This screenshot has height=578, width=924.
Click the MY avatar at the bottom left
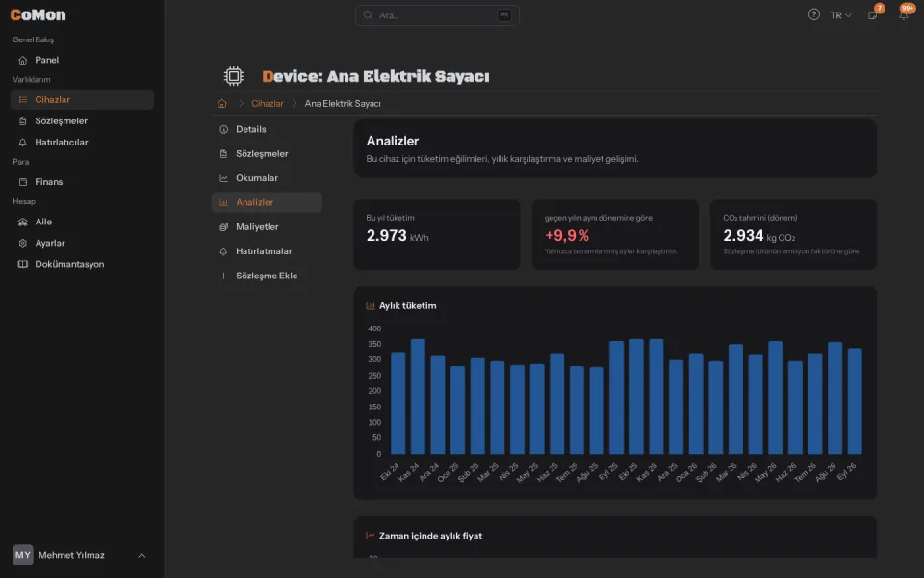tap(23, 555)
